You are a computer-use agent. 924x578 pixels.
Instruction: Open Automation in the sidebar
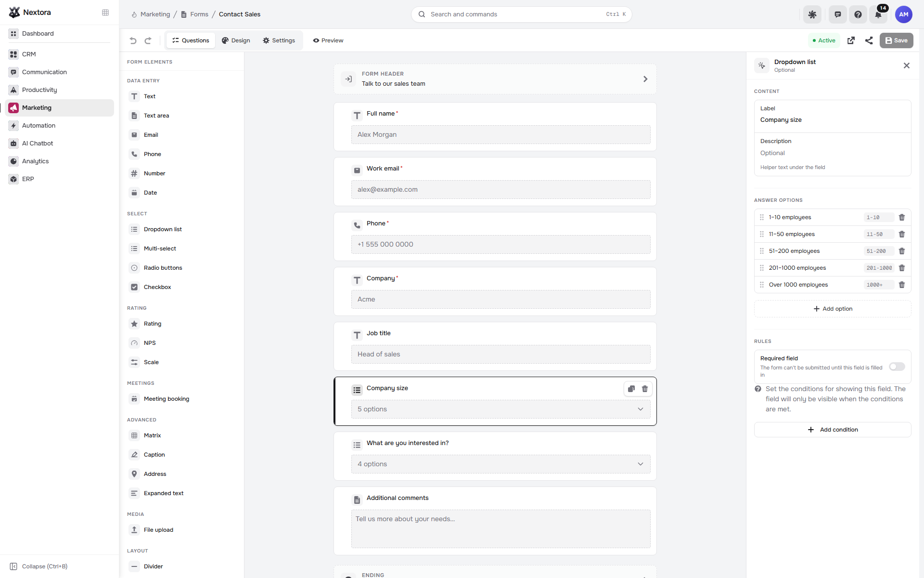[60, 126]
